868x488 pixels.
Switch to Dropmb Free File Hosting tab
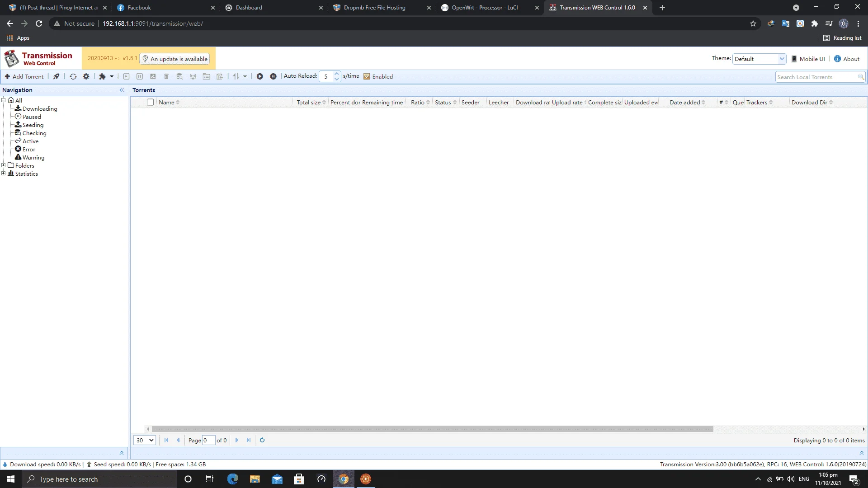[382, 8]
